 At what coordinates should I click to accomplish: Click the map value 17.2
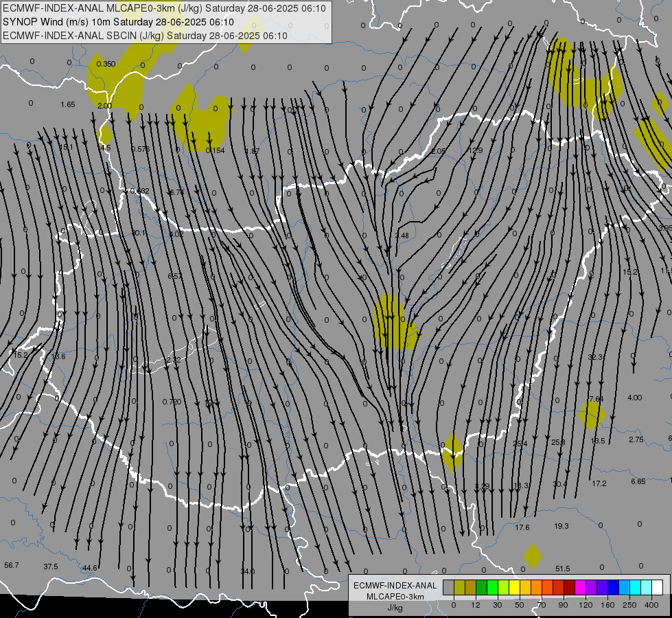(x=599, y=483)
